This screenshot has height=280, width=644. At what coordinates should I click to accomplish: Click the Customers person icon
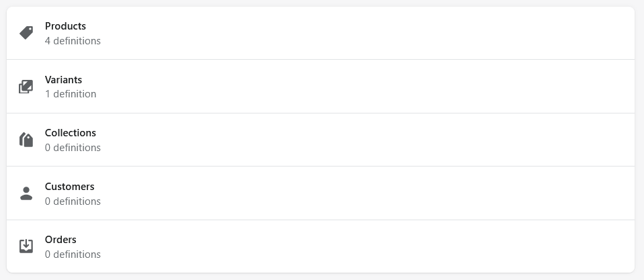[x=26, y=193]
